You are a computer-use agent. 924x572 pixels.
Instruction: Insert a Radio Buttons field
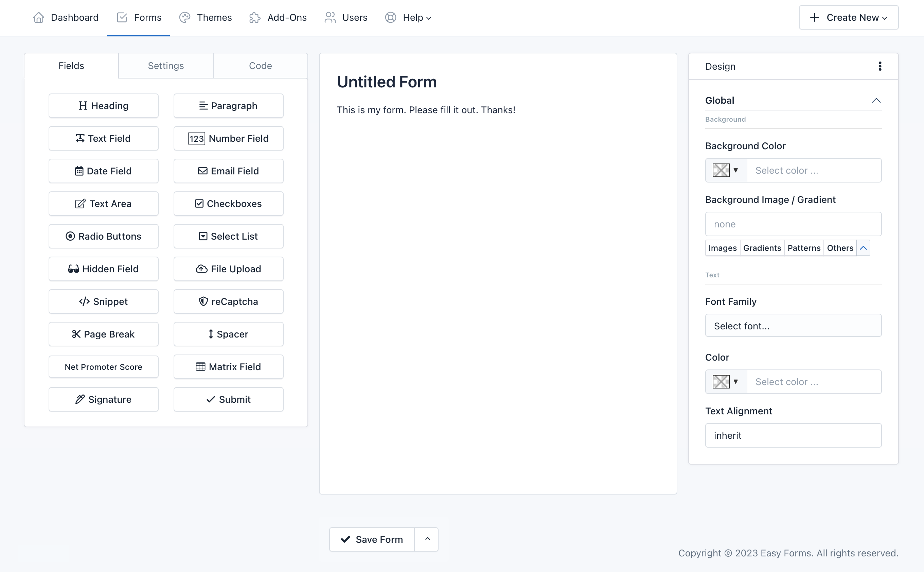click(103, 236)
